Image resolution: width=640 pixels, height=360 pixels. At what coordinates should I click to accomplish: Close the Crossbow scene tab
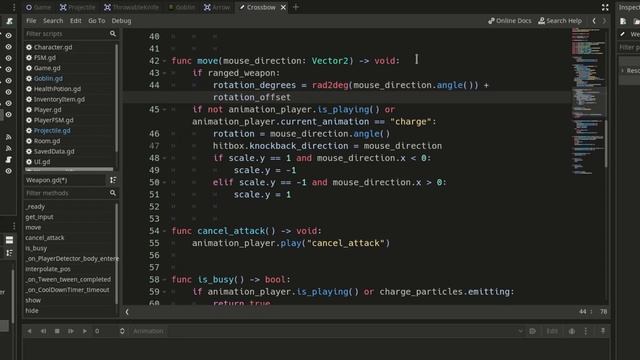tap(283, 7)
